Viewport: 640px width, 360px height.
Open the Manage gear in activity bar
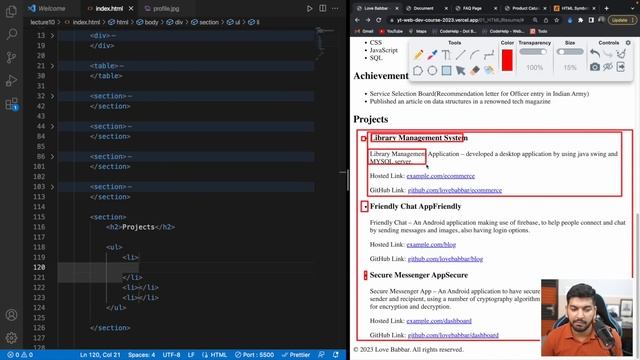tap(11, 338)
